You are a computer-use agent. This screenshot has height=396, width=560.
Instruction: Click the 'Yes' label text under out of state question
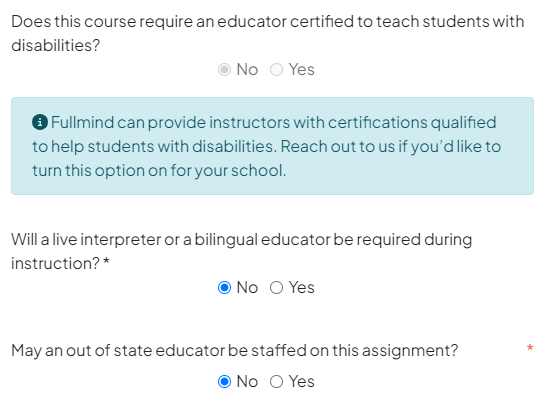[302, 381]
